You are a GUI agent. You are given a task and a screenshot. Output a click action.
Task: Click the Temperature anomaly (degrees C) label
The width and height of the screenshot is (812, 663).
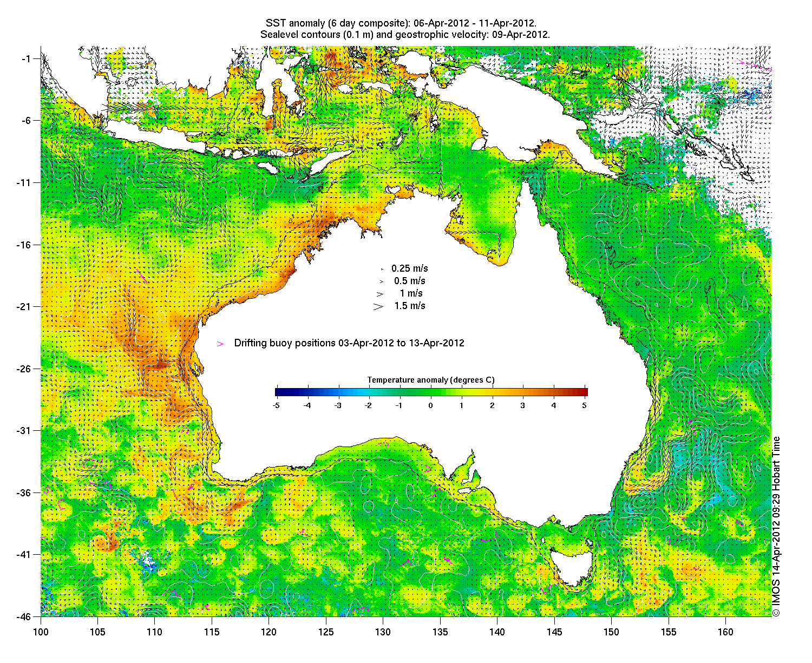point(431,380)
